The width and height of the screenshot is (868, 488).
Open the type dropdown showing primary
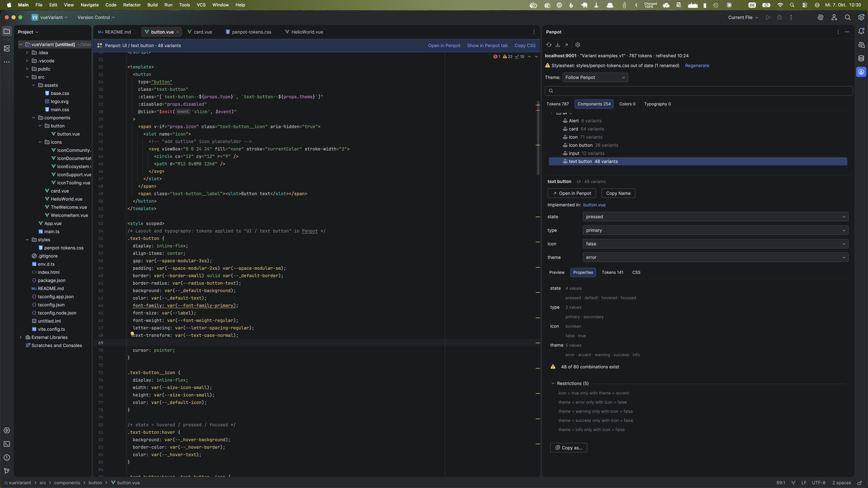(716, 230)
